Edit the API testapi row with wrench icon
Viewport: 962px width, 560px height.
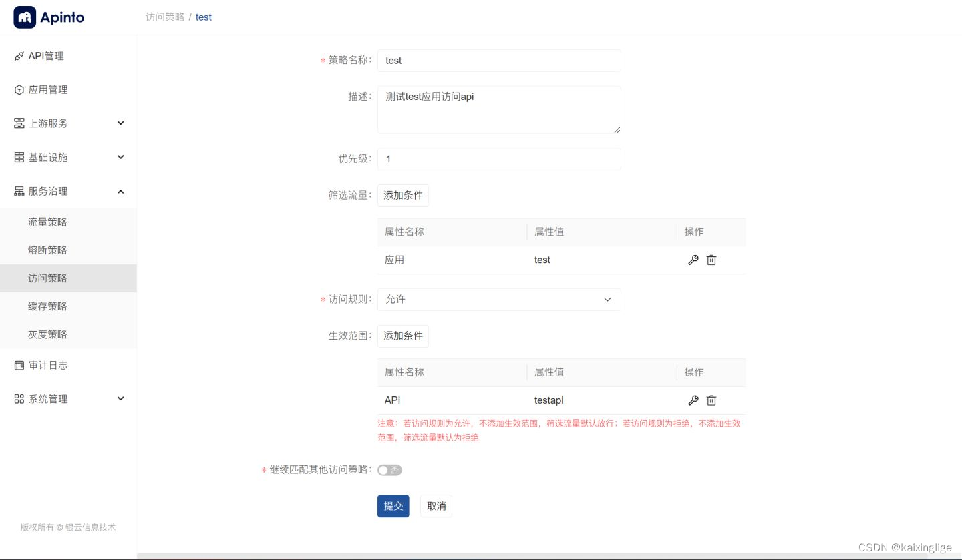coord(693,400)
